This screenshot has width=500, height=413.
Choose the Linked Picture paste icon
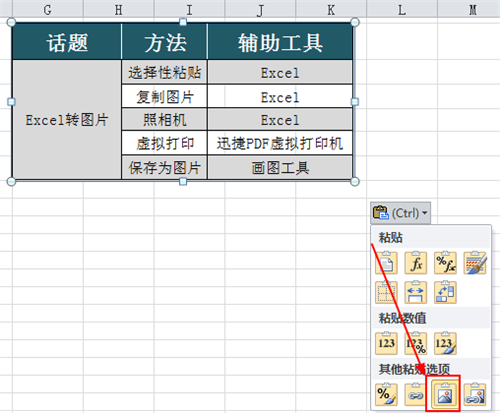[475, 394]
